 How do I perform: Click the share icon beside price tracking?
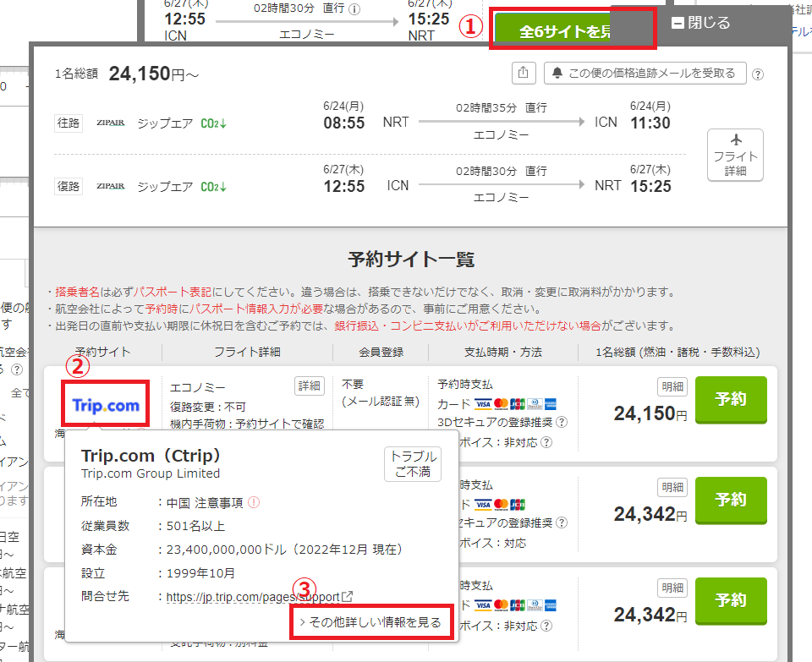(x=524, y=74)
